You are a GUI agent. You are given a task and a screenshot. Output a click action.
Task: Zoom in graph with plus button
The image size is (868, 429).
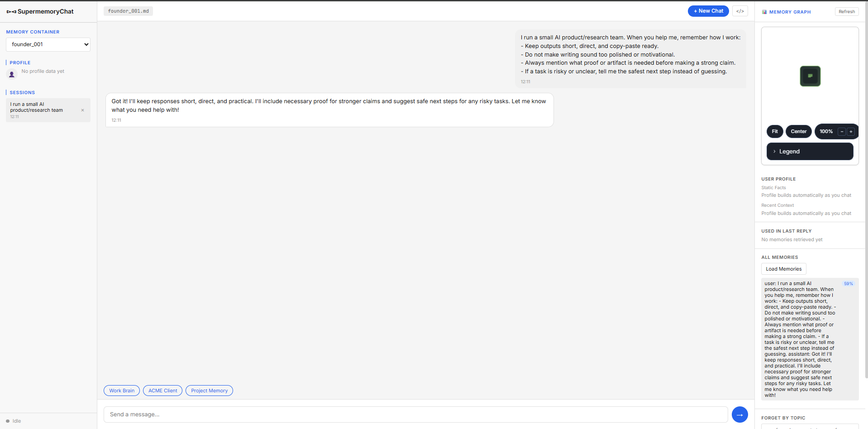pos(851,132)
